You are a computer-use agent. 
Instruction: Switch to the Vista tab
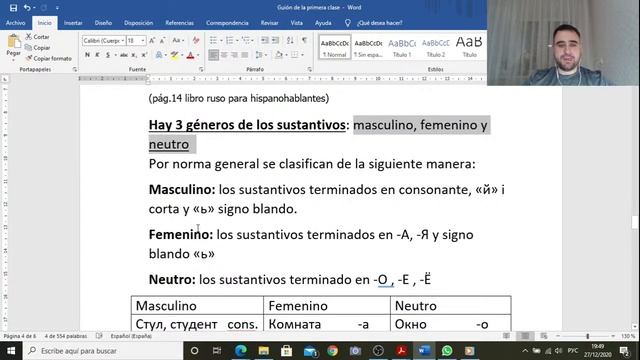(x=297, y=23)
